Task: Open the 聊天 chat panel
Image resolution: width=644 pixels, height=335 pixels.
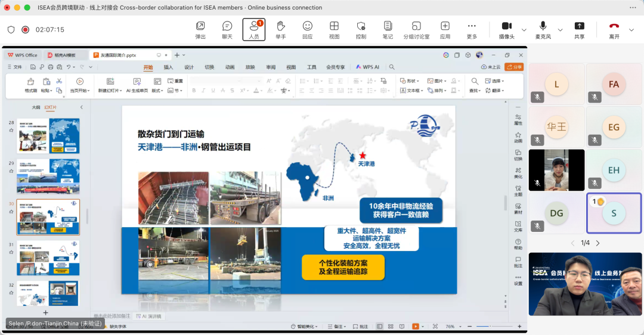Action: tap(227, 30)
